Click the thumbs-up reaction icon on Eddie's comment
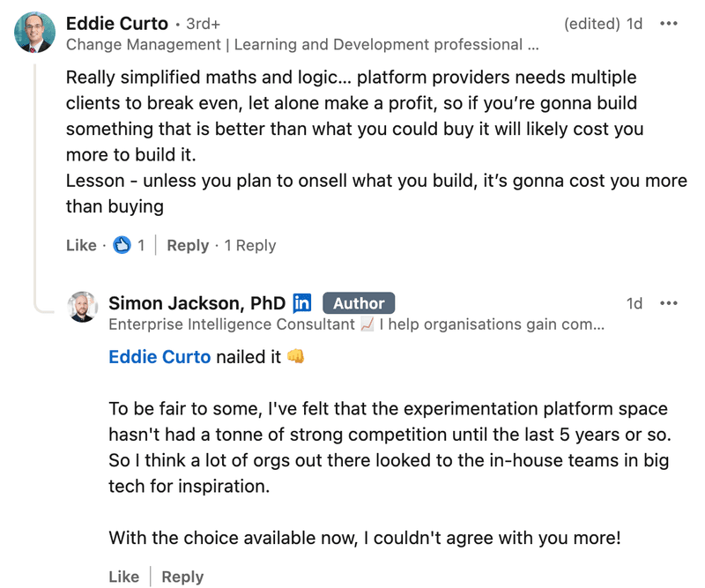The image size is (705, 588). 124,245
